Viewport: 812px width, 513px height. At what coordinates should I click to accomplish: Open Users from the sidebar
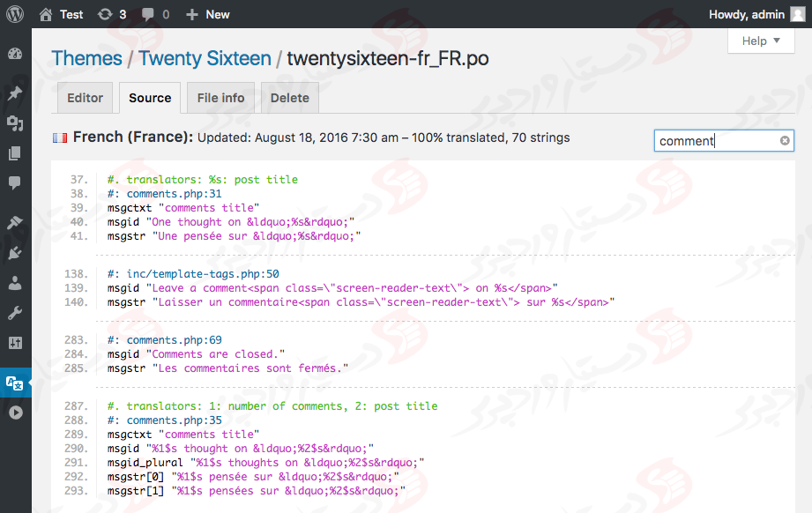15,283
